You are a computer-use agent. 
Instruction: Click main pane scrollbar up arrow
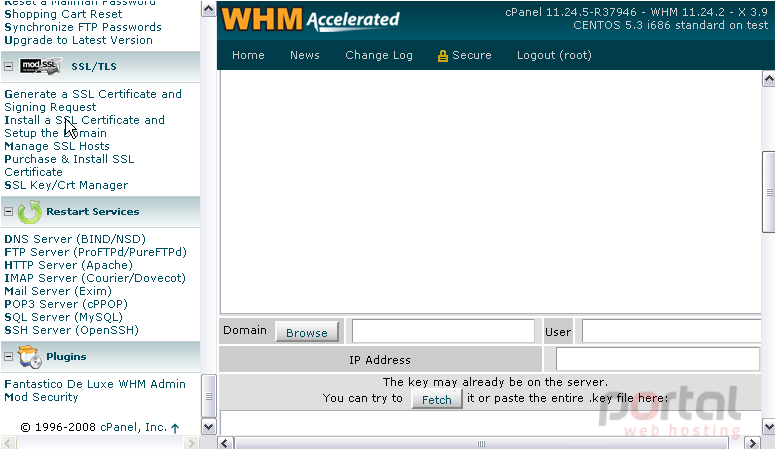769,79
